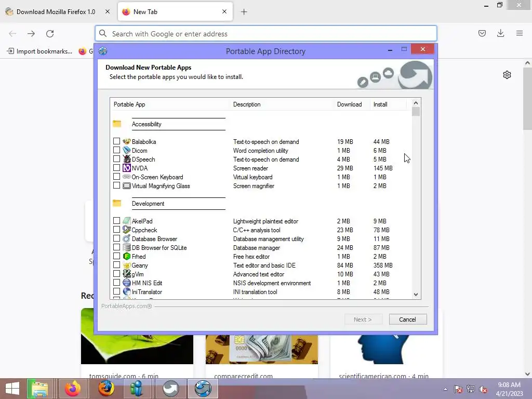The width and height of the screenshot is (532, 399).
Task: Close the Download Mozilla Firefox tab
Action: pos(107,11)
